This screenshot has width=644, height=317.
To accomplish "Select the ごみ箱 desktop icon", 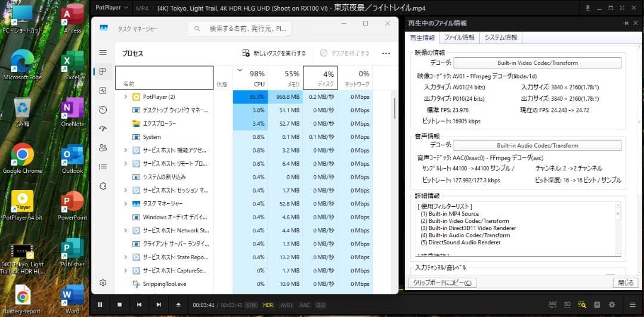I will 23,111.
